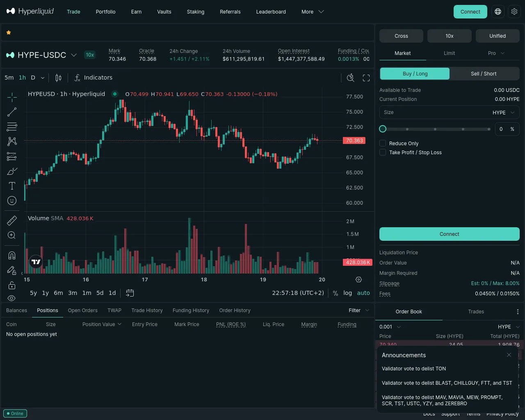The image size is (525, 420).
Task: Open the Portfolio page
Action: 106,12
